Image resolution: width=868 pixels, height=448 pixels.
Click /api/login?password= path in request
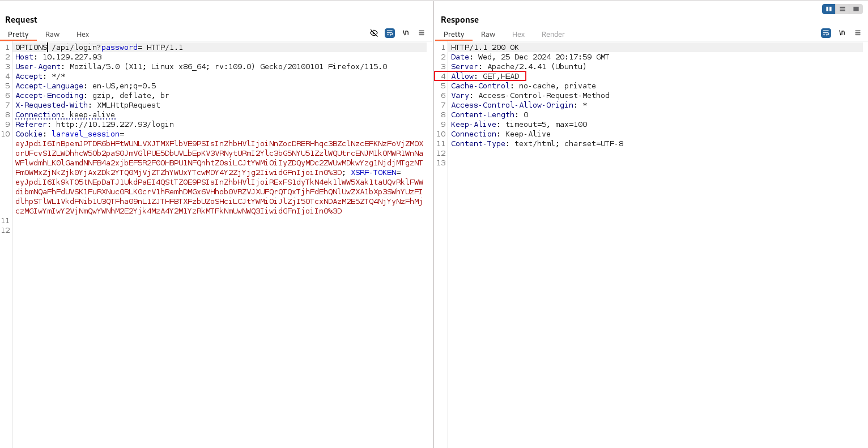(x=97, y=48)
